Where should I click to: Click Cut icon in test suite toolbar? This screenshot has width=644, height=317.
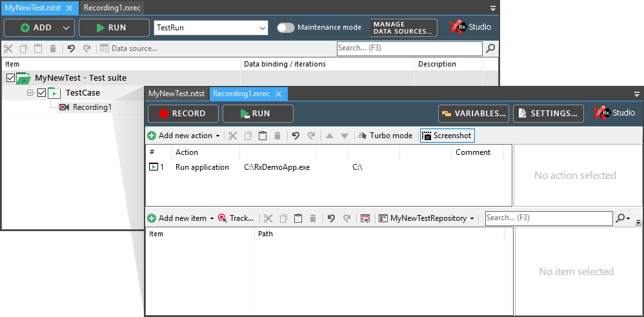point(8,48)
